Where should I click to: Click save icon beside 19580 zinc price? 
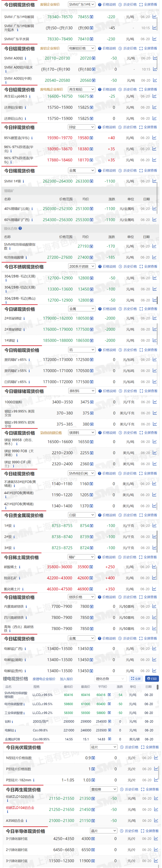pos(92,138)
